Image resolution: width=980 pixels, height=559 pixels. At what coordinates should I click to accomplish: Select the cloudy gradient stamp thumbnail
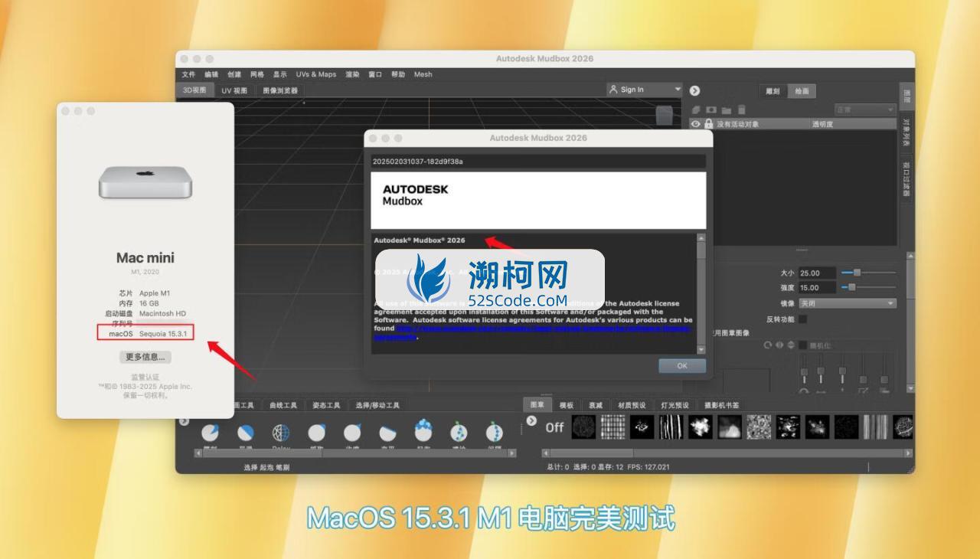(730, 427)
